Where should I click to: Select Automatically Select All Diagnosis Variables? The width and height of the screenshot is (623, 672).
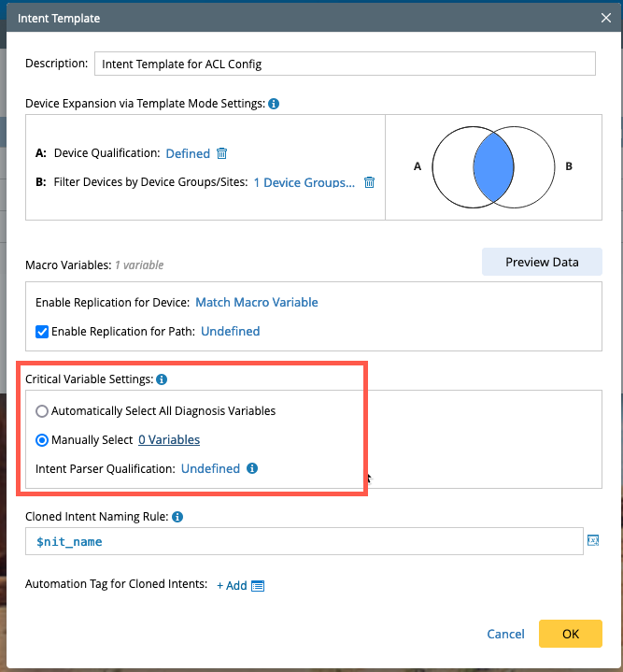coord(42,411)
